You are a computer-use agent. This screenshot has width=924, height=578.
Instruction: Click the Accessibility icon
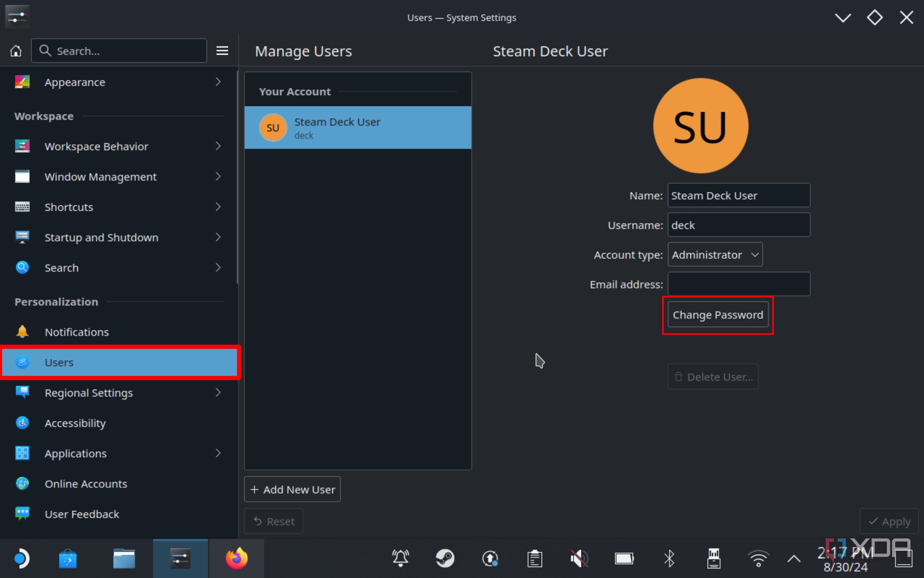click(22, 423)
